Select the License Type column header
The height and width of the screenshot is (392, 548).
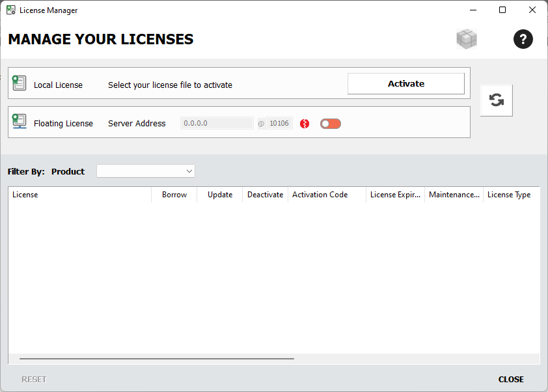(x=510, y=194)
